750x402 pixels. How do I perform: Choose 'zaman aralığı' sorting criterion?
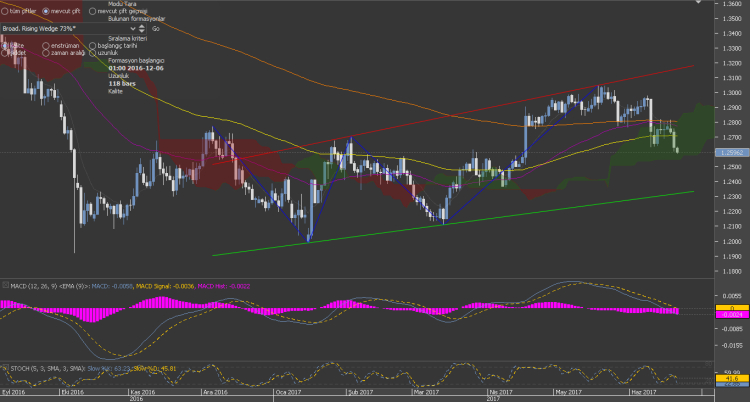pos(46,53)
